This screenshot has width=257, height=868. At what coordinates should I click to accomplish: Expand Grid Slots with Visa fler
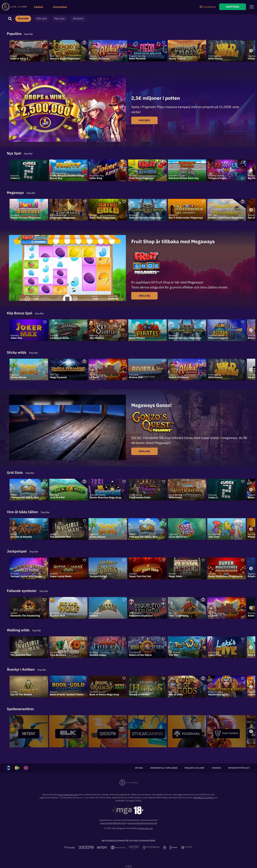tap(30, 473)
